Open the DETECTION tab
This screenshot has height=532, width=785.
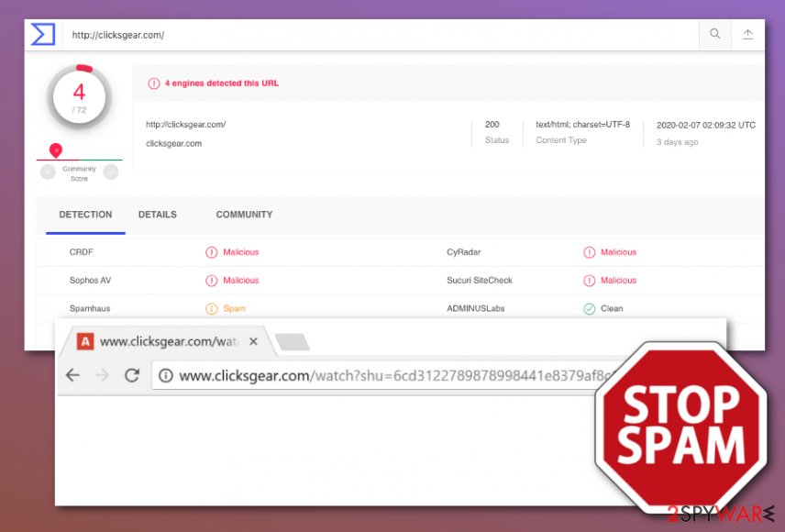[x=85, y=215]
